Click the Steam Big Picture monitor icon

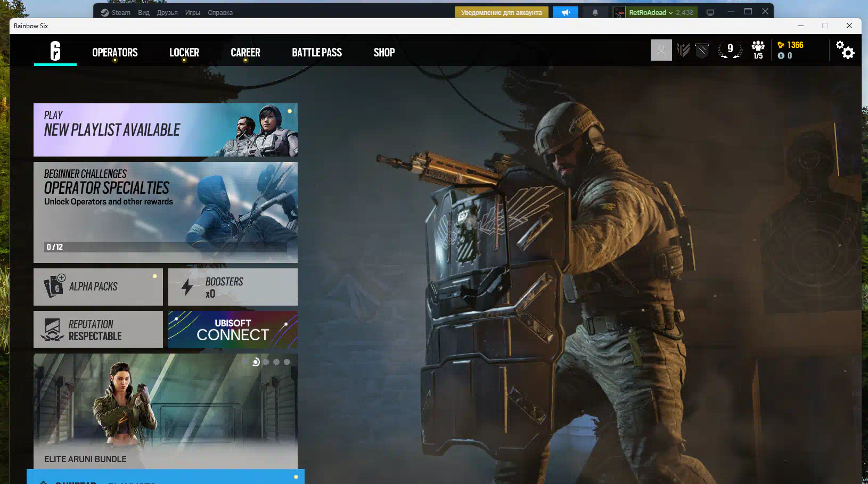pyautogui.click(x=710, y=12)
